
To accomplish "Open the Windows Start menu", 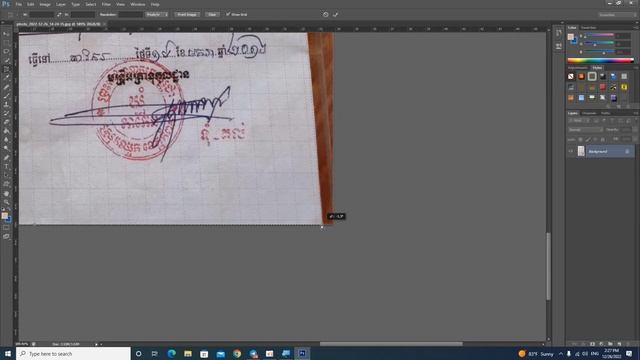I will [7, 353].
